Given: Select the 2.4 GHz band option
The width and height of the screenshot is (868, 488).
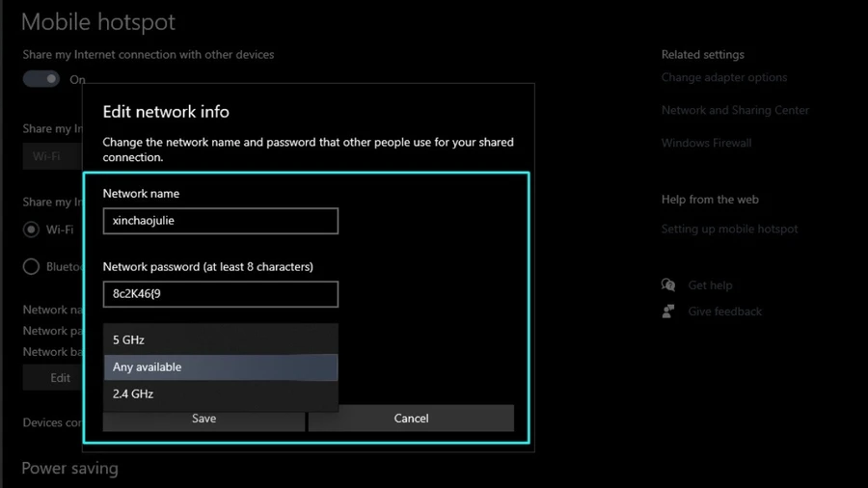Looking at the screenshot, I should click(220, 393).
